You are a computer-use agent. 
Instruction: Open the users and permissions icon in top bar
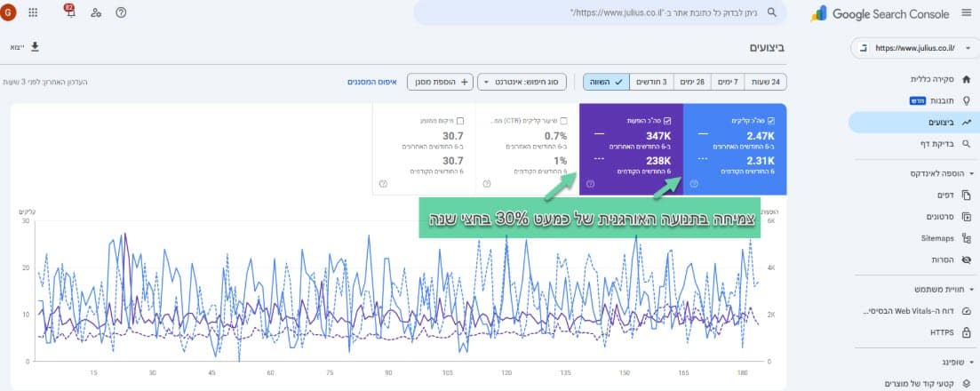95,12
